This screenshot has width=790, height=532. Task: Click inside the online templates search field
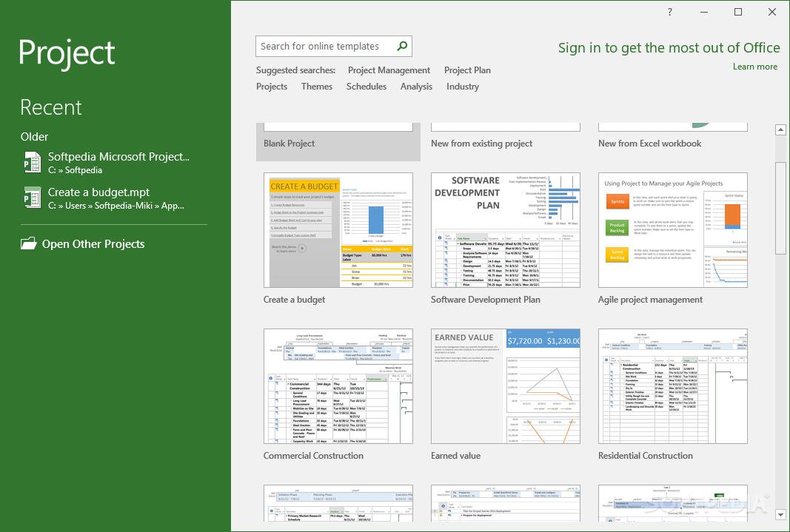point(326,46)
